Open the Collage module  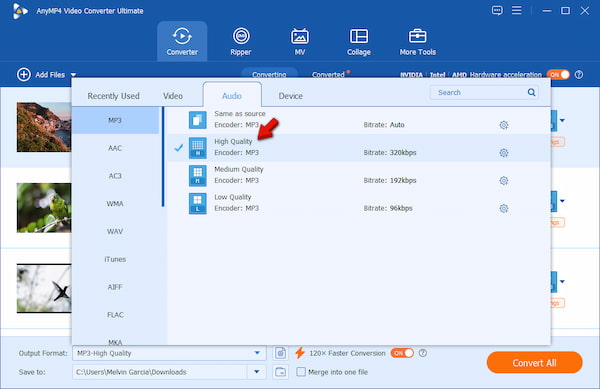359,41
